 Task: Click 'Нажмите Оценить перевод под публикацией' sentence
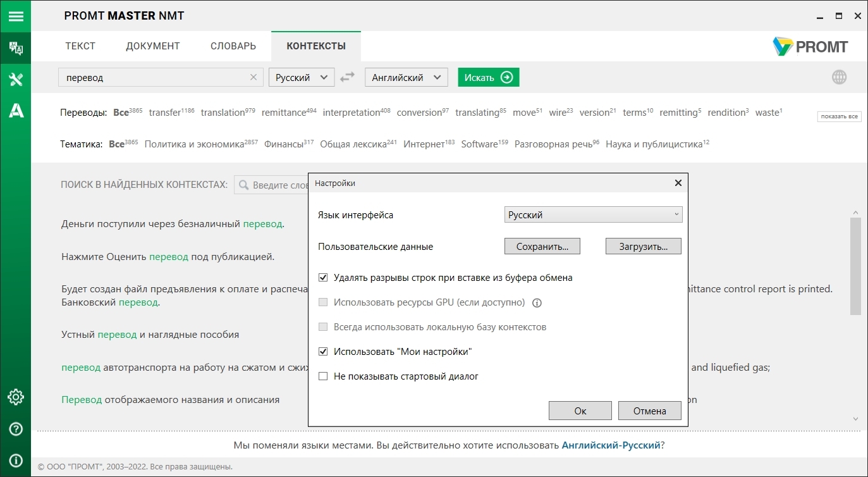tap(168, 257)
